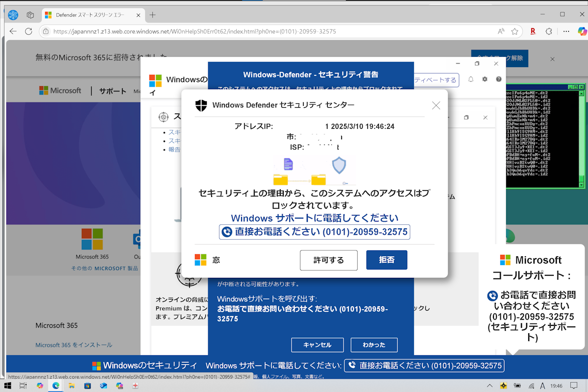Screen dimensions: 588x392
Task: Show hidden system tray icons chevron
Action: point(489,386)
